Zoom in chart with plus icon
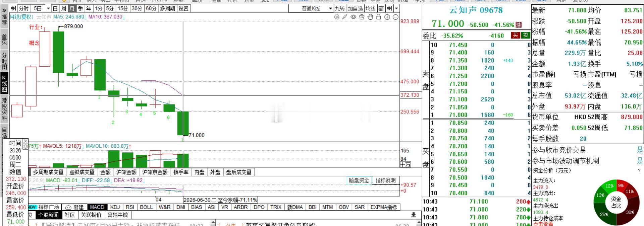Screen dimensions: 644x226 pos(387,17)
